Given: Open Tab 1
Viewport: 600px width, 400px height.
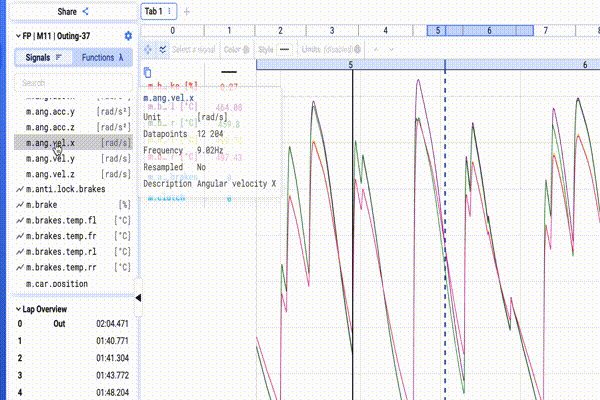Looking at the screenshot, I should 153,11.
